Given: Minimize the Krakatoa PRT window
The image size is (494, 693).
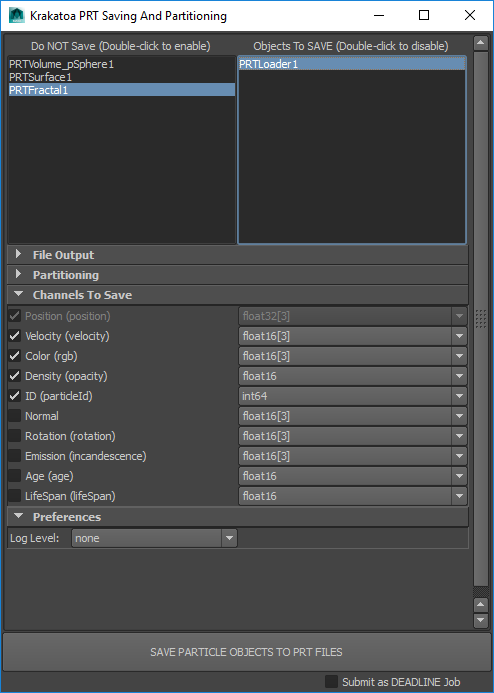Looking at the screenshot, I should click(379, 15).
